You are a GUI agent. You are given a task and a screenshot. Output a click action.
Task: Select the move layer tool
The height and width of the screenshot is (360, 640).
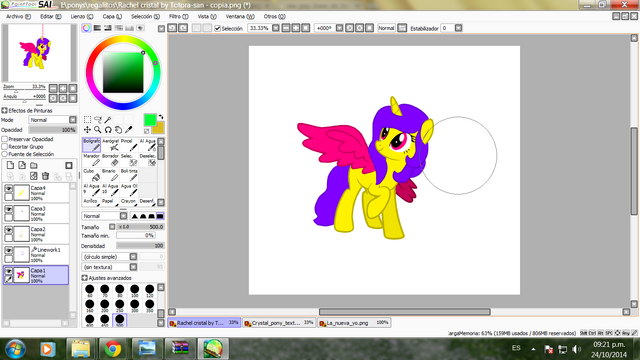[87, 130]
